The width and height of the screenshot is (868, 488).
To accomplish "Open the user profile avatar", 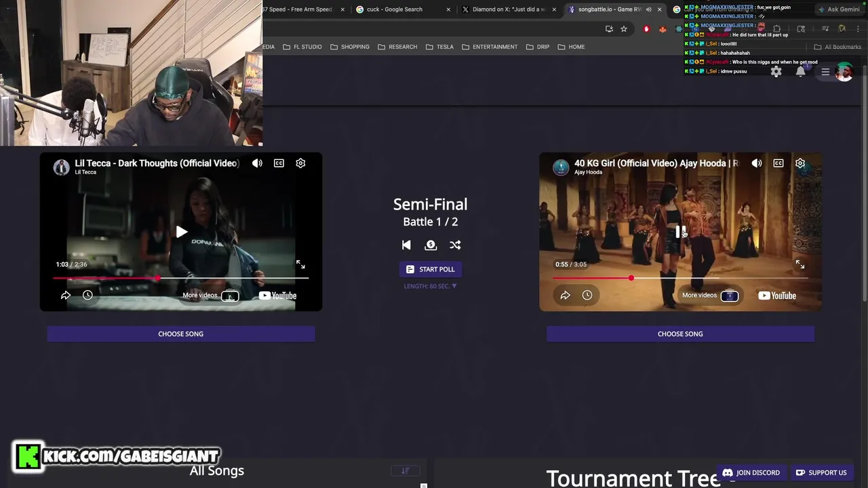I will tap(844, 72).
